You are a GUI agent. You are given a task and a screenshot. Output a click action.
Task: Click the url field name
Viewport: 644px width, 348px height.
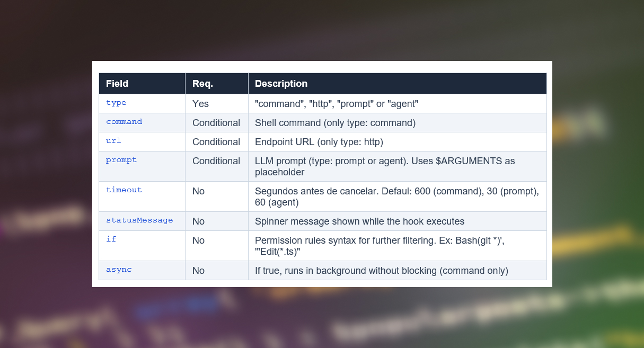pos(113,141)
